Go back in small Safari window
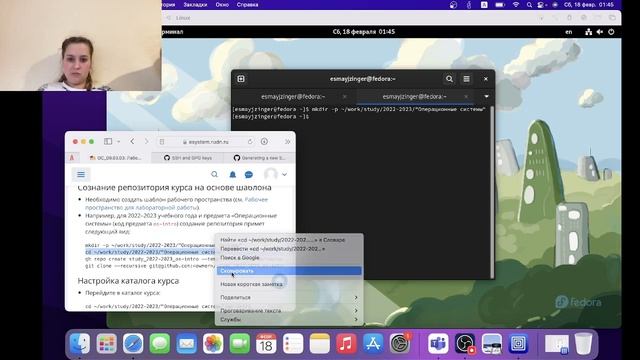This screenshot has width=640, height=360. click(132, 141)
